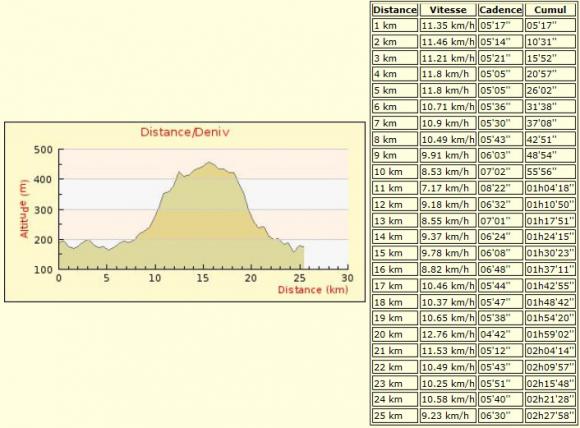Viewport: 580px width, 428px height.
Task: Select the 01h54'20'' cumulative cell
Action: click(550, 318)
